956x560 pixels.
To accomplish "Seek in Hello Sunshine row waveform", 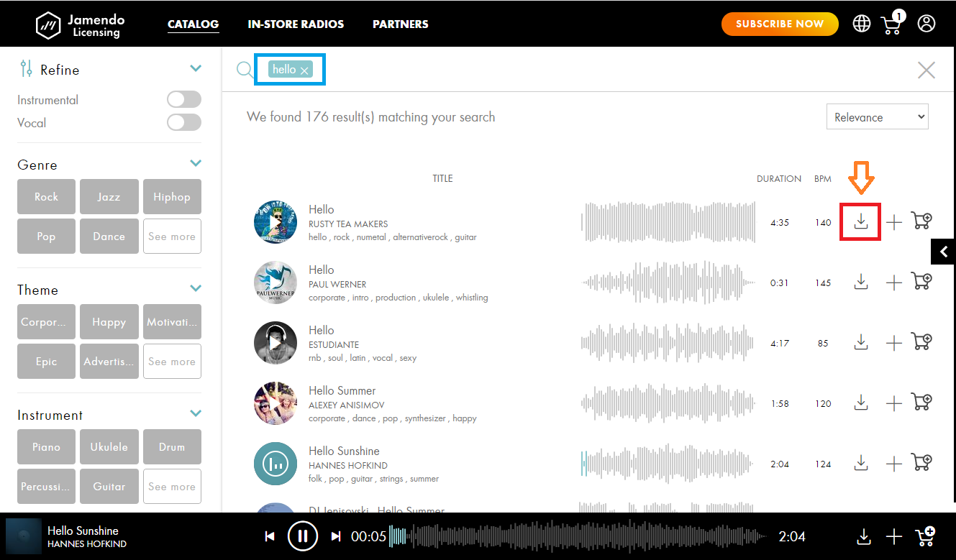I will pyautogui.click(x=668, y=464).
